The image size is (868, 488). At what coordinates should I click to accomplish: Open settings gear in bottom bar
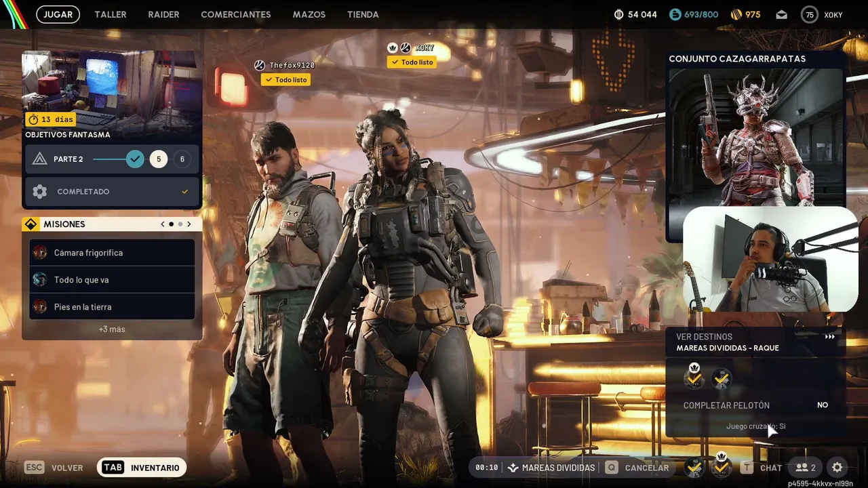(x=837, y=468)
